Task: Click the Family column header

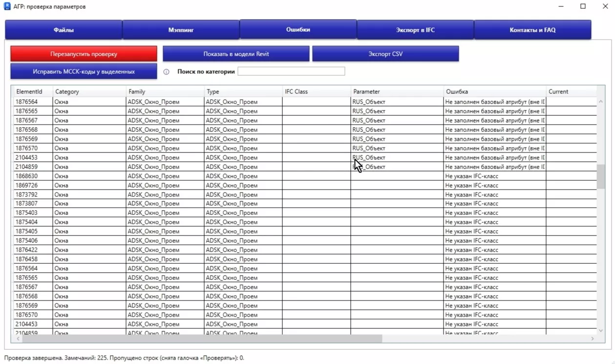Action: point(165,91)
